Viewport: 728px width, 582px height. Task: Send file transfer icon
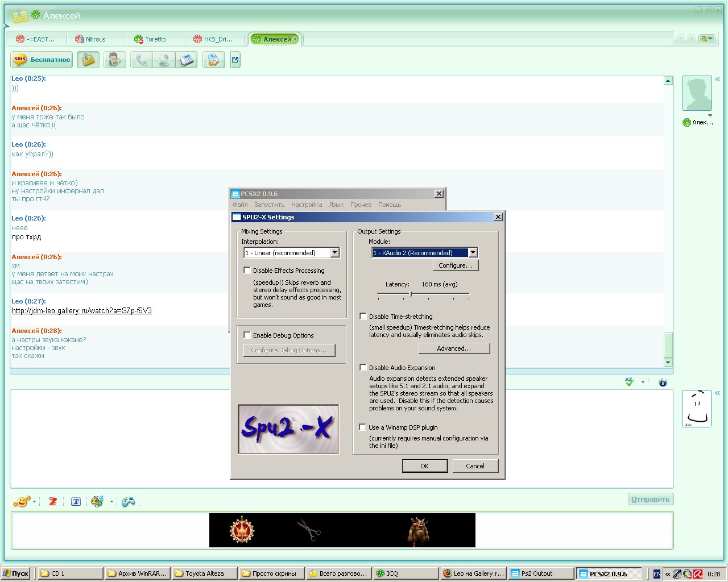tap(214, 60)
